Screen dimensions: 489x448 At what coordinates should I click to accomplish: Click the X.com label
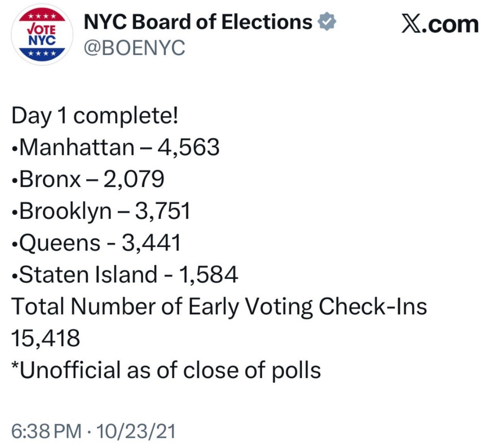pos(439,24)
